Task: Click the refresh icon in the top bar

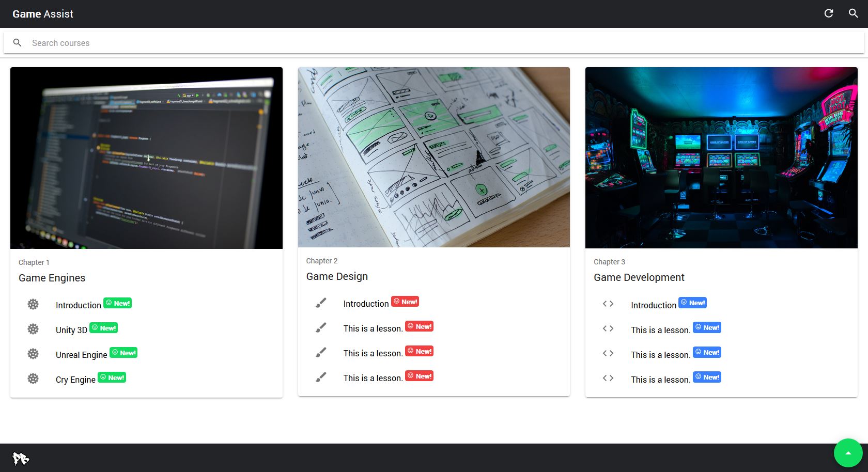Action: pos(829,13)
